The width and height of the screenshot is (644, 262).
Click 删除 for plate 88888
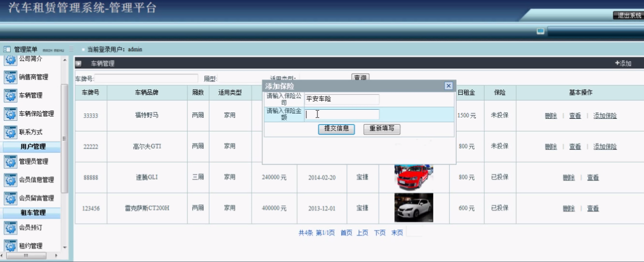coord(569,178)
